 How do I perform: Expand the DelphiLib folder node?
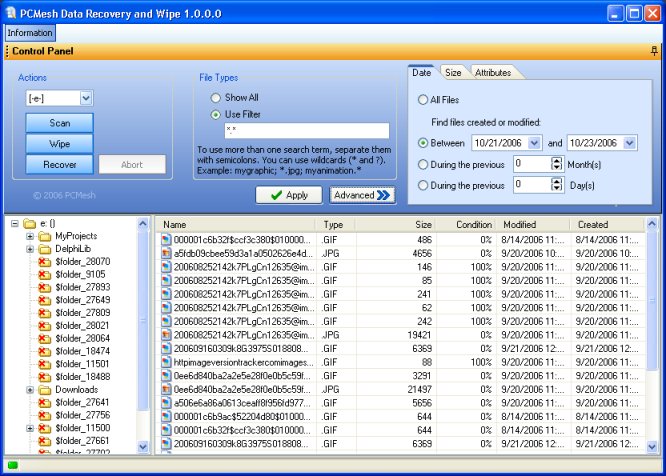pos(30,249)
